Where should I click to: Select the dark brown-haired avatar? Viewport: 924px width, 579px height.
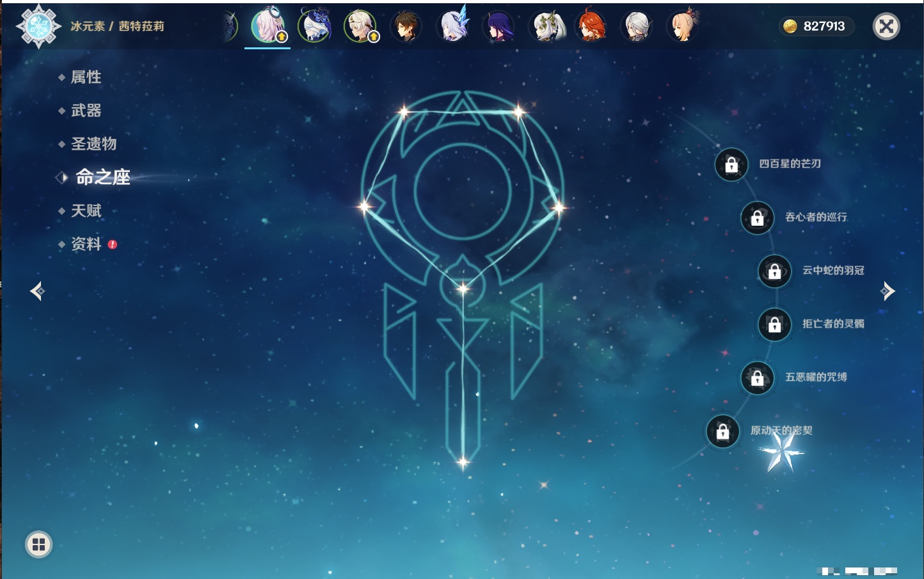tap(406, 26)
